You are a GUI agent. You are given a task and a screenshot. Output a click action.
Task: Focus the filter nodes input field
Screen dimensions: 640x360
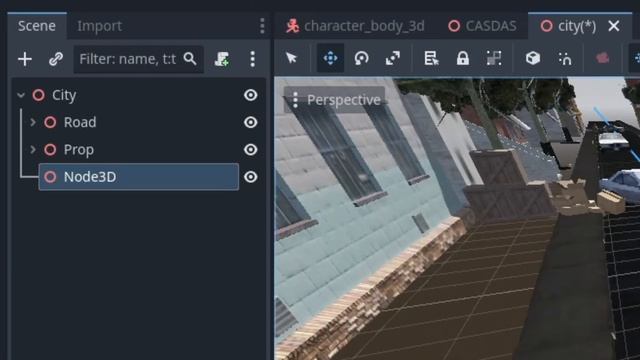138,59
